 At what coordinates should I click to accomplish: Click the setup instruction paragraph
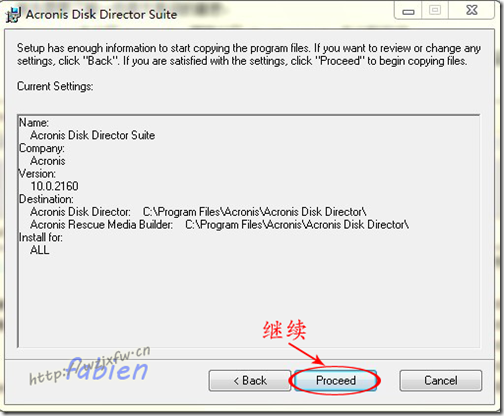tap(249, 55)
